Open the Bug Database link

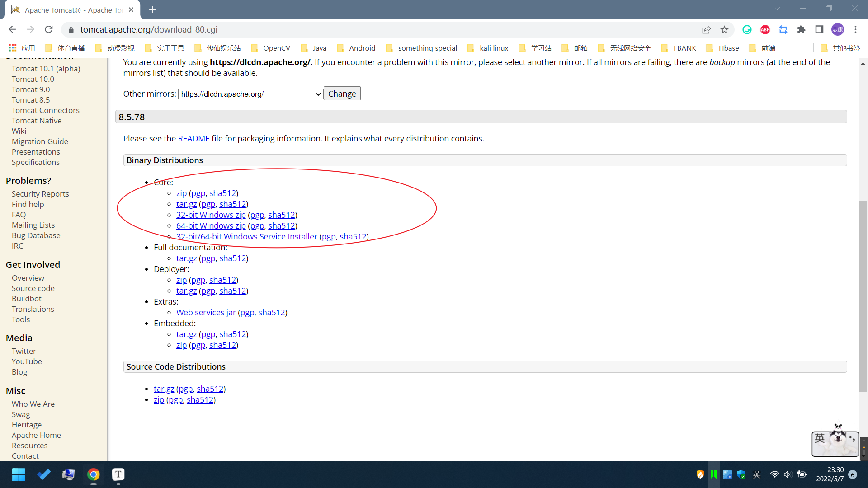tap(36, 235)
